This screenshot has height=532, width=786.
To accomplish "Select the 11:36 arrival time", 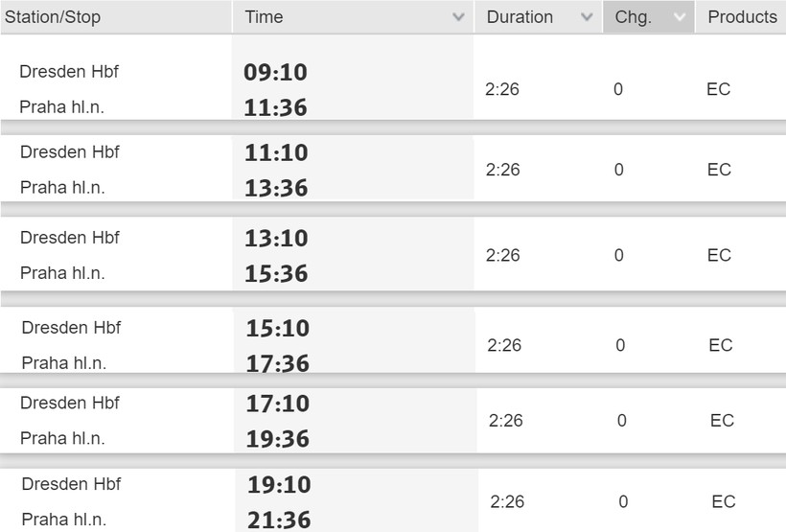I will pyautogui.click(x=275, y=107).
